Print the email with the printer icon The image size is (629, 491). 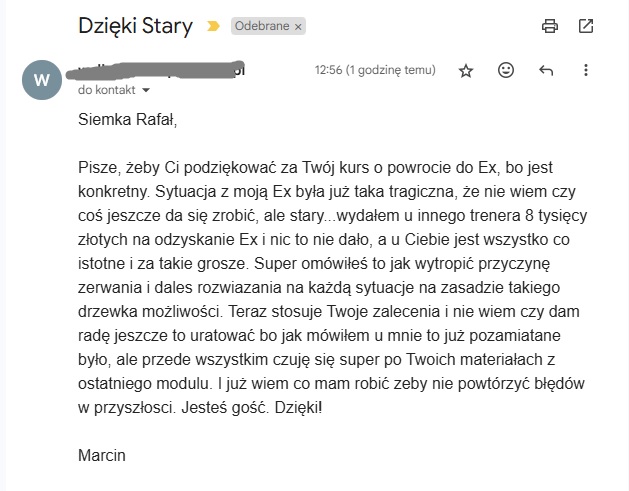[550, 26]
